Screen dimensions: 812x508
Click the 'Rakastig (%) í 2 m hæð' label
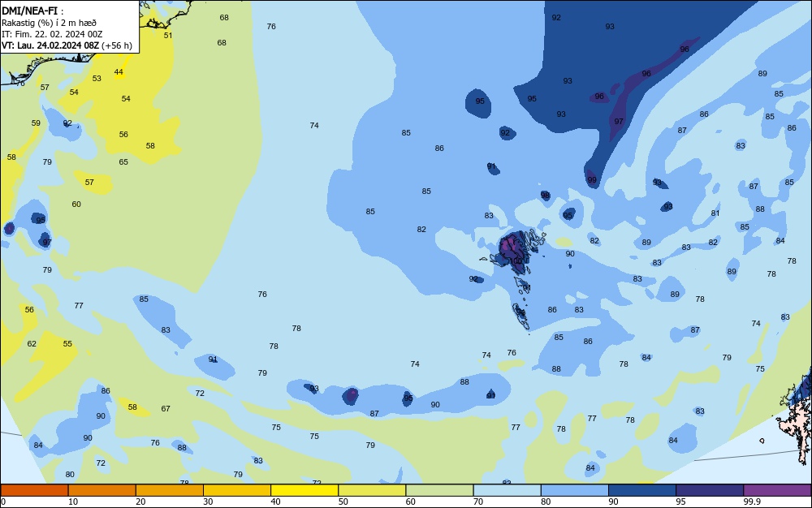click(49, 23)
